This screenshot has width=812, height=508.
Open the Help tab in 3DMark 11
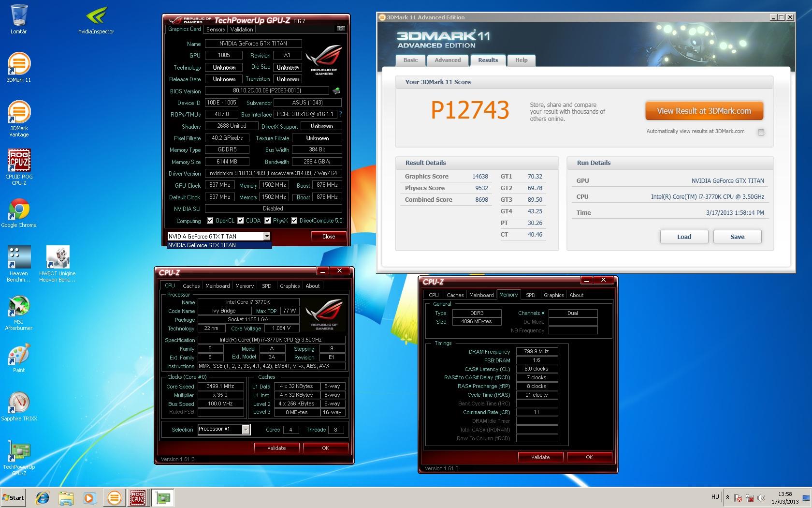tap(521, 60)
